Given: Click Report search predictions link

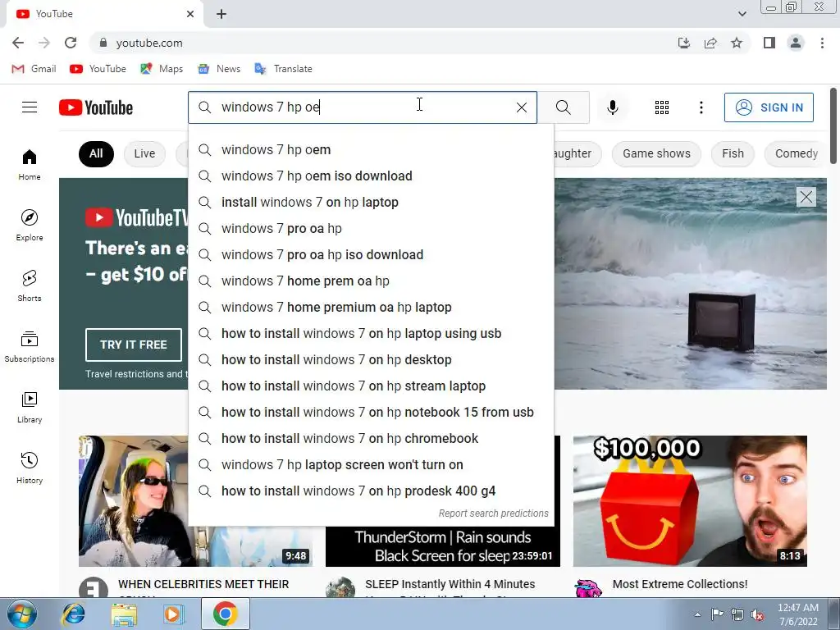Looking at the screenshot, I should click(493, 514).
